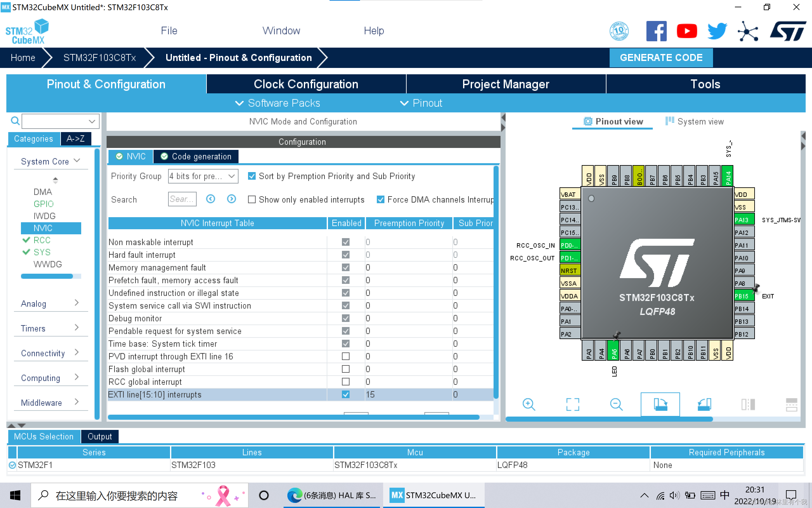Enable Flash global interrupt checkbox
Image resolution: width=812 pixels, height=508 pixels.
coord(346,369)
